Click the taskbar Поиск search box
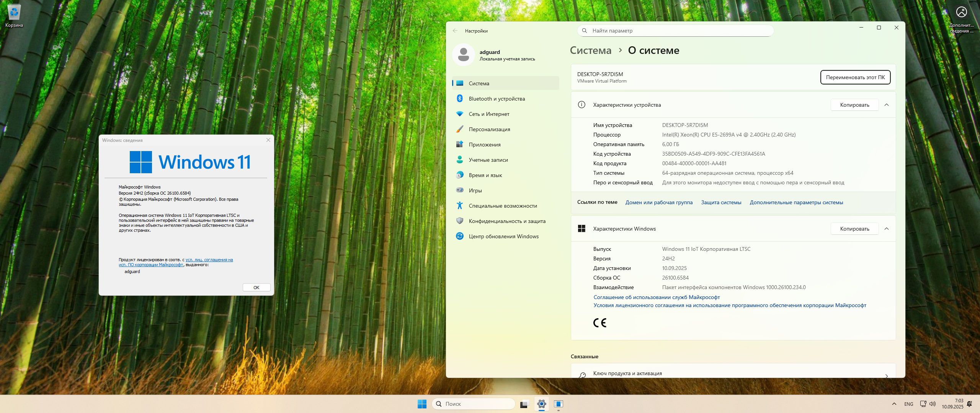Image resolution: width=980 pixels, height=413 pixels. tap(473, 404)
